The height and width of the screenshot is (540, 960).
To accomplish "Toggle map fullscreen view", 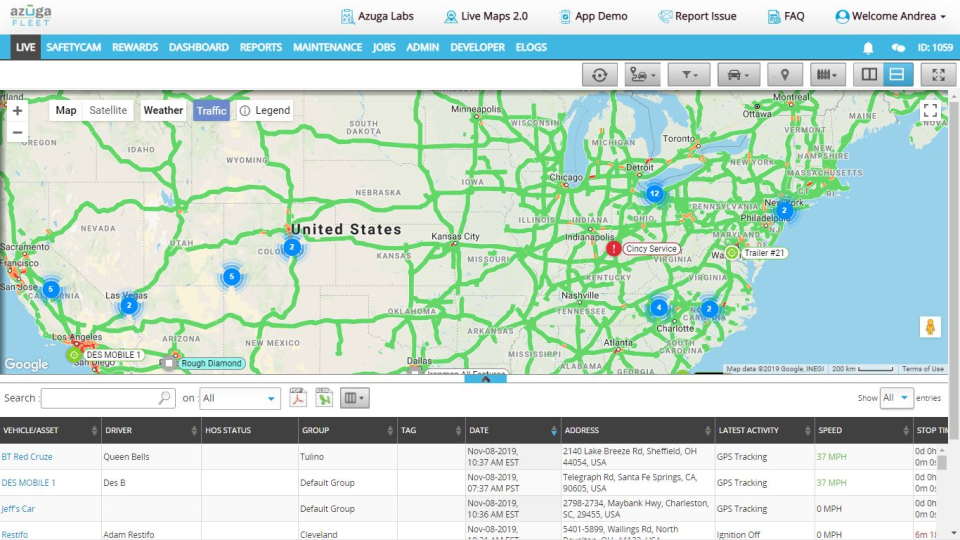I will pyautogui.click(x=931, y=111).
